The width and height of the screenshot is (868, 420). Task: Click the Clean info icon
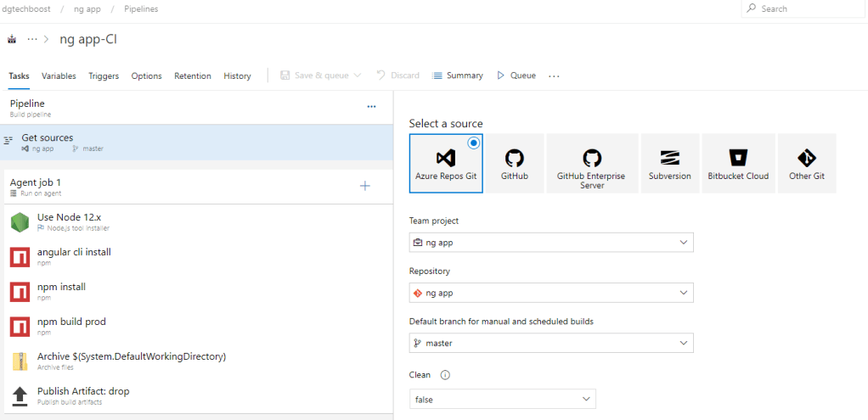[445, 375]
